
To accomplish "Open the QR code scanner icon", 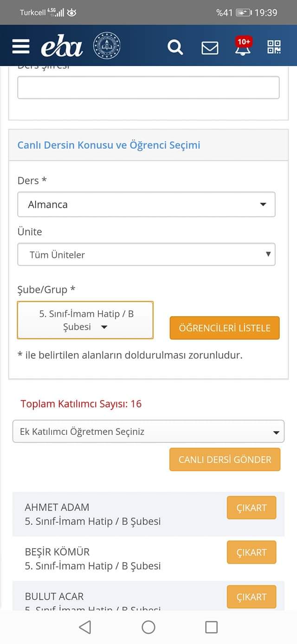I will coord(274,47).
